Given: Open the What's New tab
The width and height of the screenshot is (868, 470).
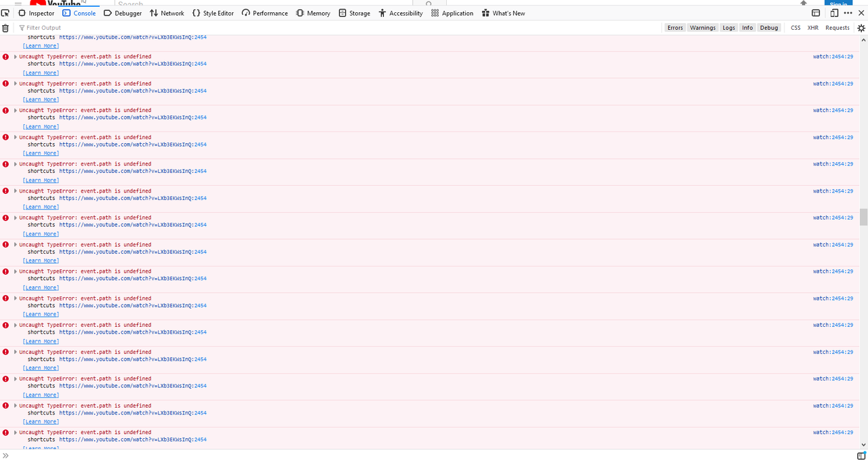Looking at the screenshot, I should [504, 13].
